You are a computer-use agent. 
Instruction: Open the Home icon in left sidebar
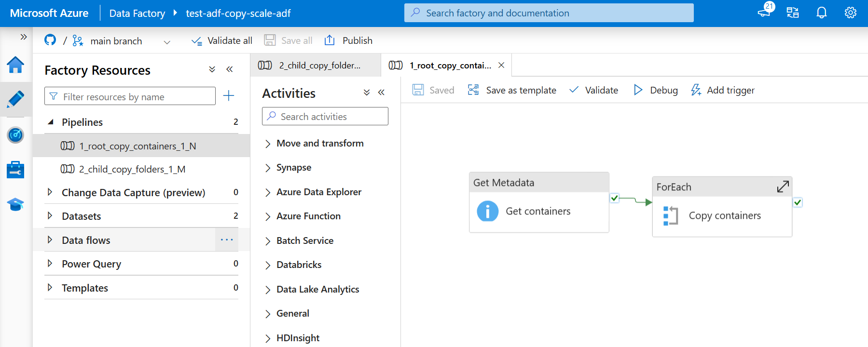pos(15,65)
